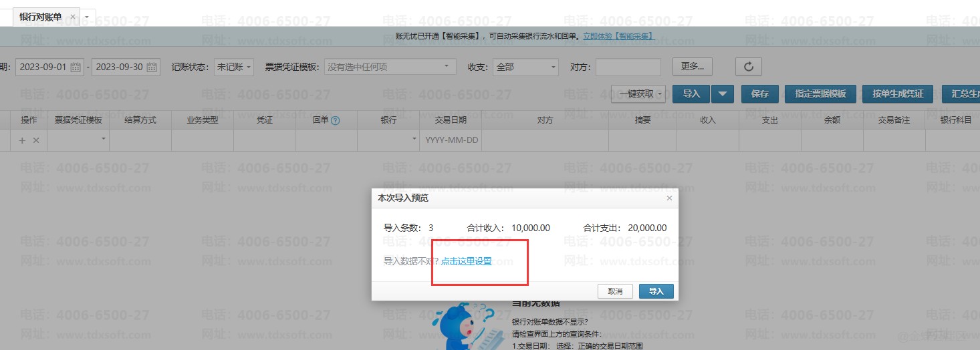Click the 回单 help question mark icon
Screen dimensions: 980x350
coord(336,121)
